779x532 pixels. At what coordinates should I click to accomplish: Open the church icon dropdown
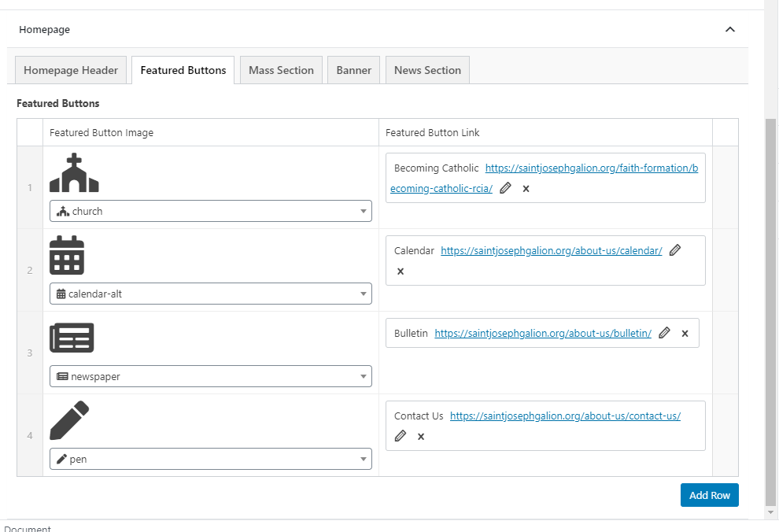[210, 211]
